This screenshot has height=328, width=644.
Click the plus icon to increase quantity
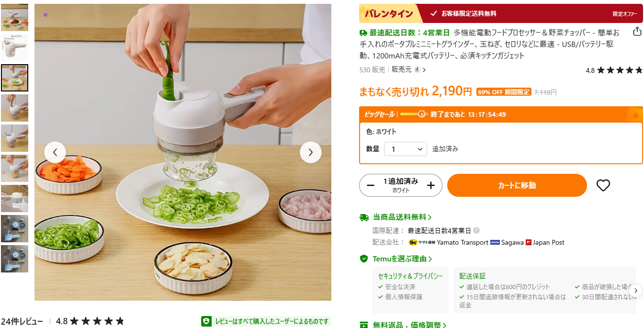pyautogui.click(x=431, y=185)
